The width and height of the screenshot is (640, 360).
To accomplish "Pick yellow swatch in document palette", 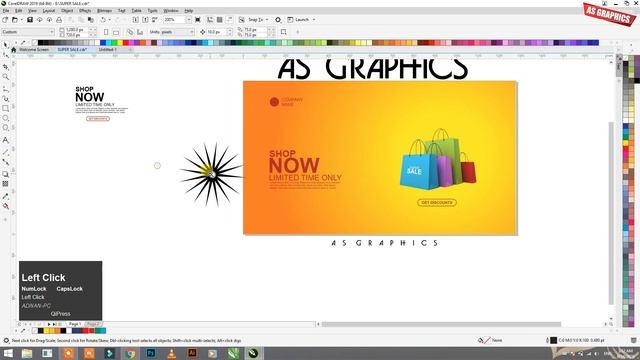I will [46, 331].
